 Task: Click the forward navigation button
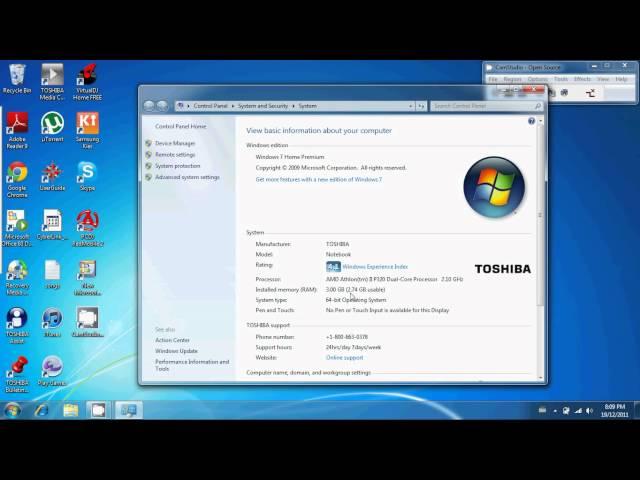pos(162,106)
